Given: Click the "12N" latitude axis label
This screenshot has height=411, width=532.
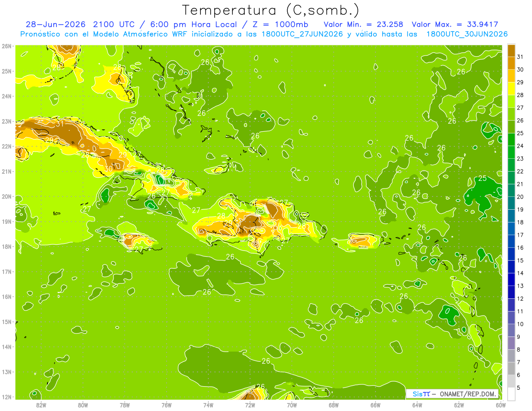Looking at the screenshot, I should coord(7,397).
